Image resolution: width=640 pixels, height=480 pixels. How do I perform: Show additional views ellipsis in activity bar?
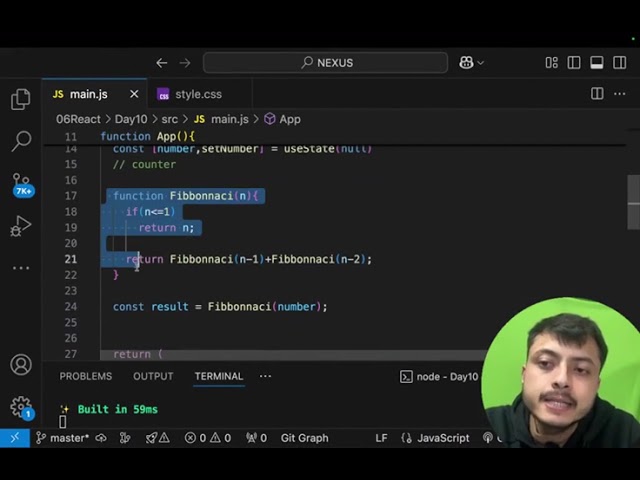click(x=21, y=268)
